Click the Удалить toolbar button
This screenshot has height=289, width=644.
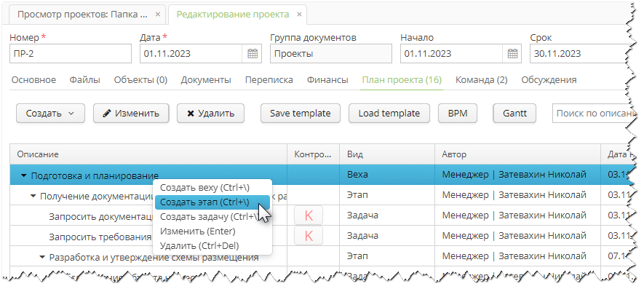point(210,113)
